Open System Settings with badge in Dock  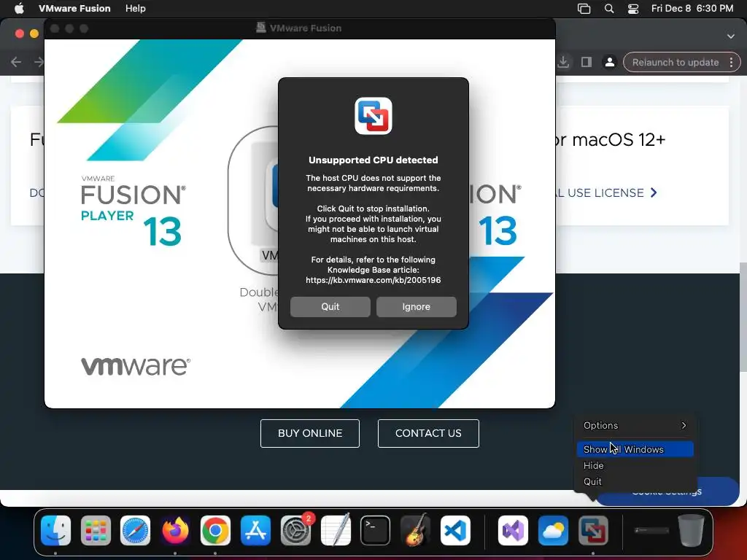pyautogui.click(x=296, y=530)
